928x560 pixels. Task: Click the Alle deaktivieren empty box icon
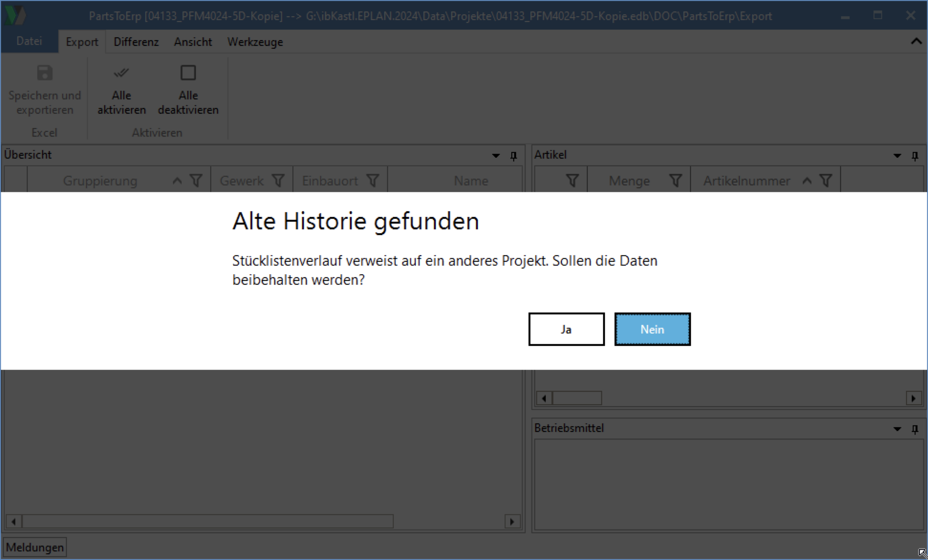pyautogui.click(x=188, y=73)
